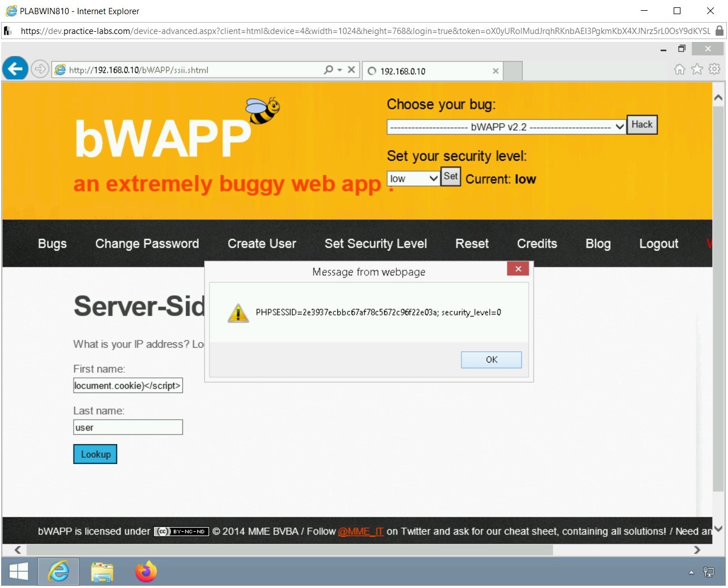
Task: Click the Lookup button
Action: point(95,454)
